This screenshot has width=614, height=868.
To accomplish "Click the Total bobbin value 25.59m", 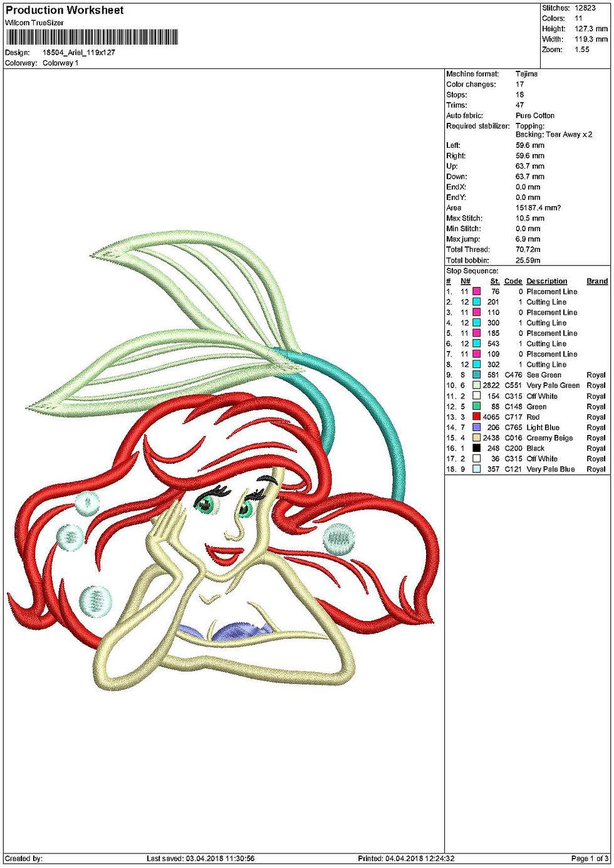I will 528,260.
